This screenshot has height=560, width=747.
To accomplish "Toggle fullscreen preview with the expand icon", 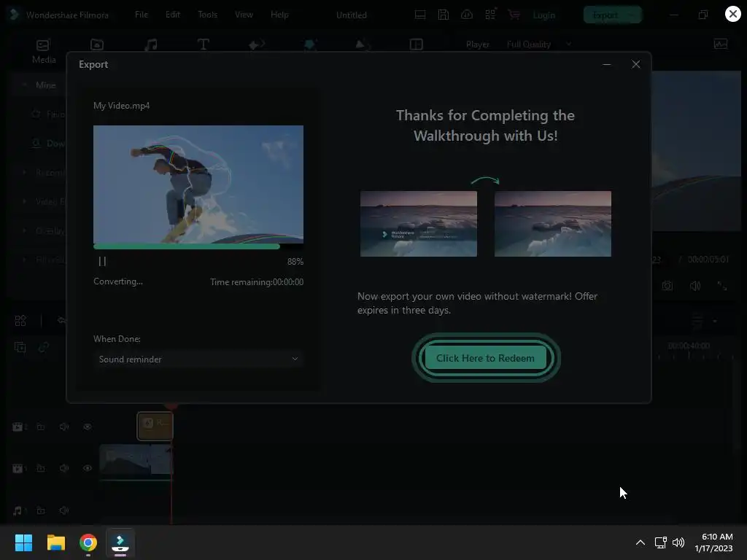I will pos(722,286).
